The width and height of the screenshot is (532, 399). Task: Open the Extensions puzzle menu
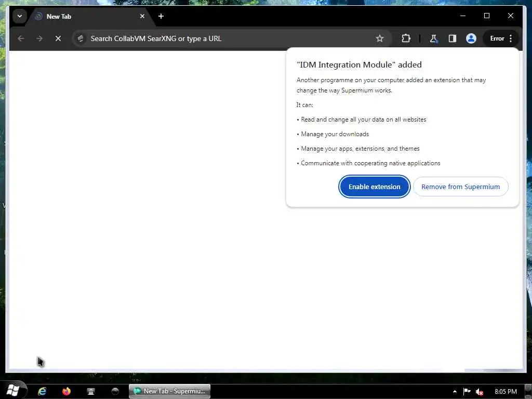(406, 38)
